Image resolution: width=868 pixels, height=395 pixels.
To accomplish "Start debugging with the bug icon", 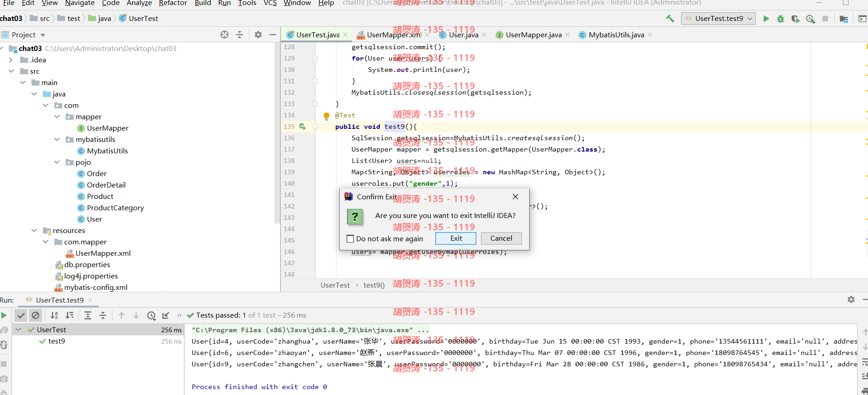I will pyautogui.click(x=781, y=19).
